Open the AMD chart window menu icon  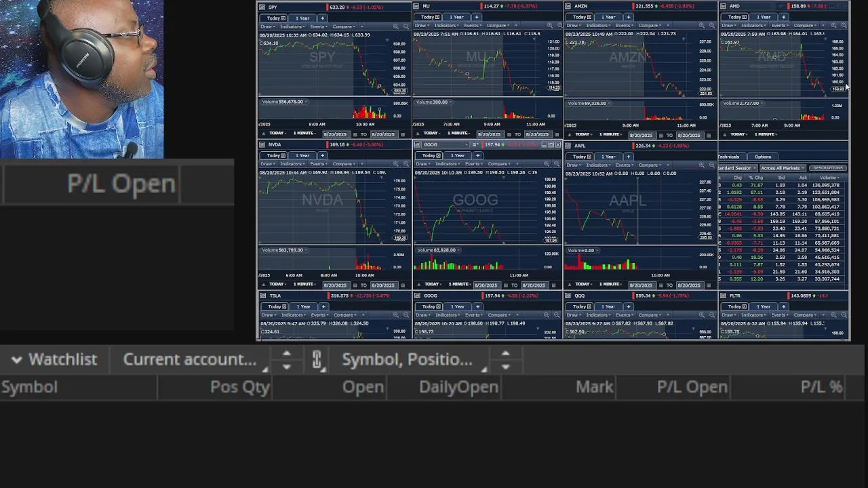tap(723, 6)
